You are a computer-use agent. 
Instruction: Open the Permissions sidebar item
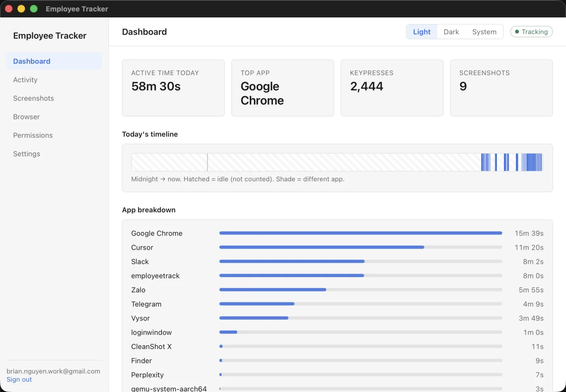[x=54, y=135]
